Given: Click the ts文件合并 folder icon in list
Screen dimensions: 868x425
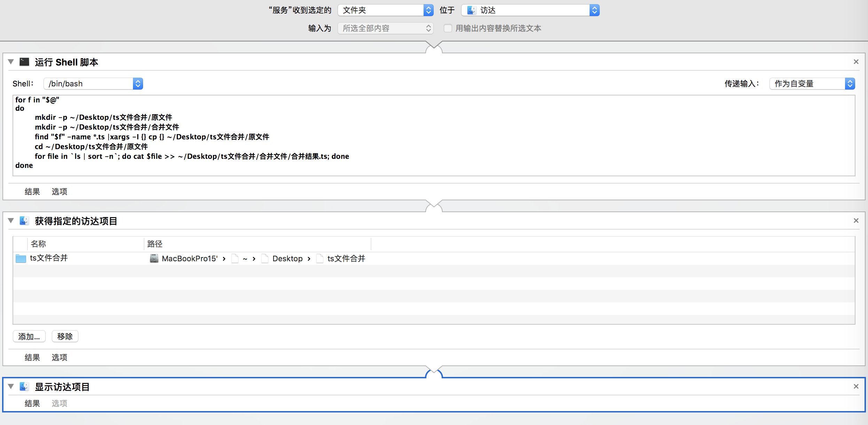Looking at the screenshot, I should 21,258.
